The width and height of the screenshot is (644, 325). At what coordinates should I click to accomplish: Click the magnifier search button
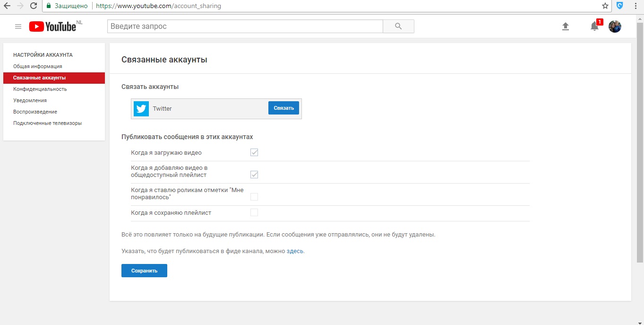click(x=398, y=26)
